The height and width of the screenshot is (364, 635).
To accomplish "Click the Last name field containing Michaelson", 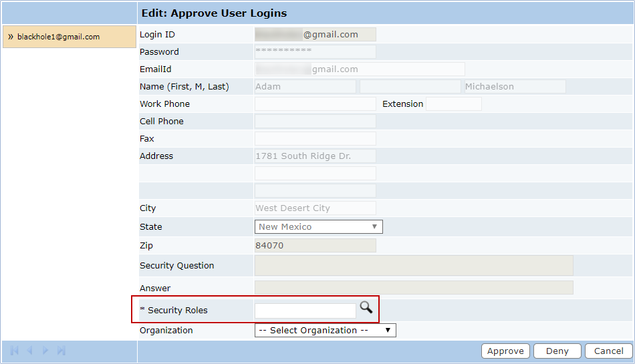I will pos(514,87).
